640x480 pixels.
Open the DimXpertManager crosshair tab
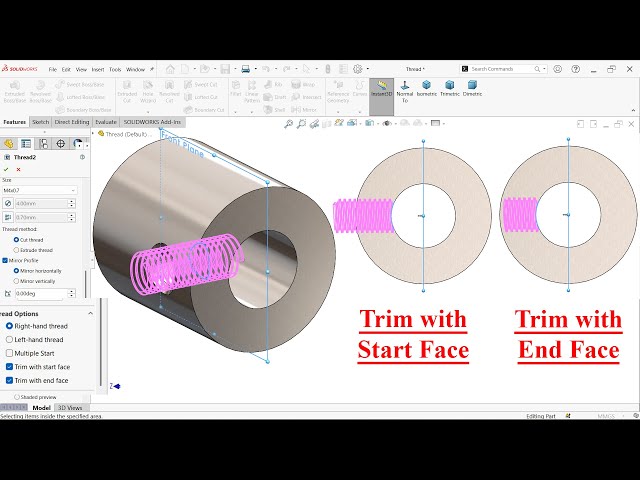tap(60, 144)
